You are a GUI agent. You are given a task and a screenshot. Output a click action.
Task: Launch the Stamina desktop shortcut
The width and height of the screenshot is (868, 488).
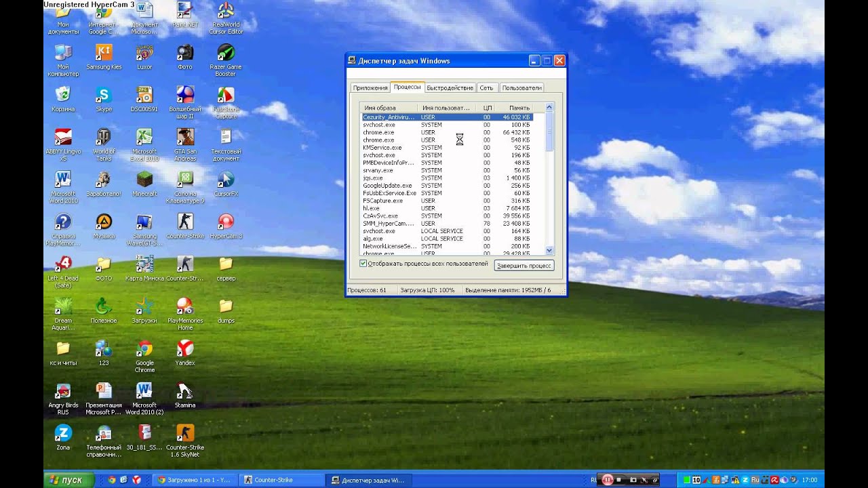[x=185, y=395]
